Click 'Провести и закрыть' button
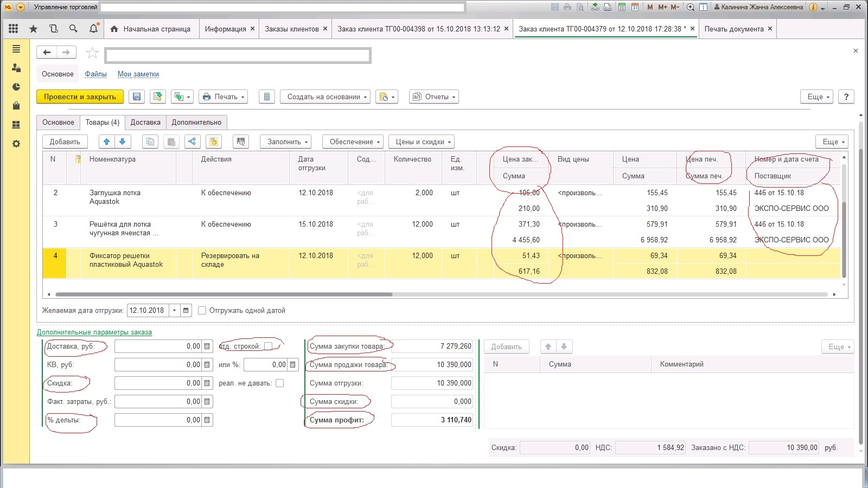 [x=80, y=97]
